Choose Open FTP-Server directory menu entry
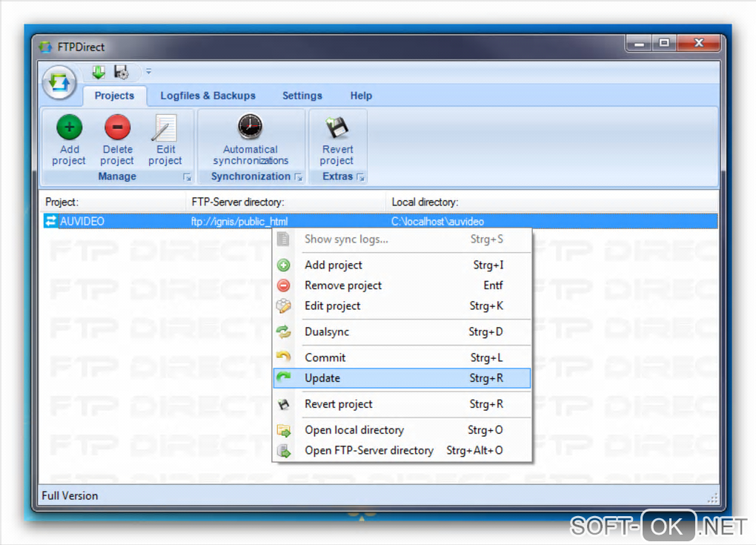The width and height of the screenshot is (756, 545). click(x=402, y=451)
